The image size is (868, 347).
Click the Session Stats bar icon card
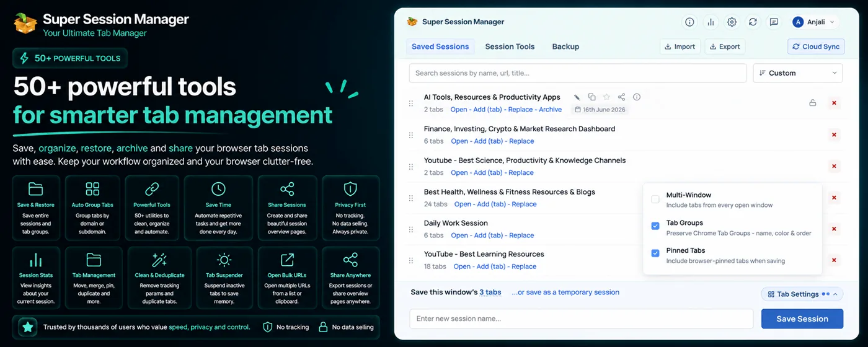click(36, 278)
